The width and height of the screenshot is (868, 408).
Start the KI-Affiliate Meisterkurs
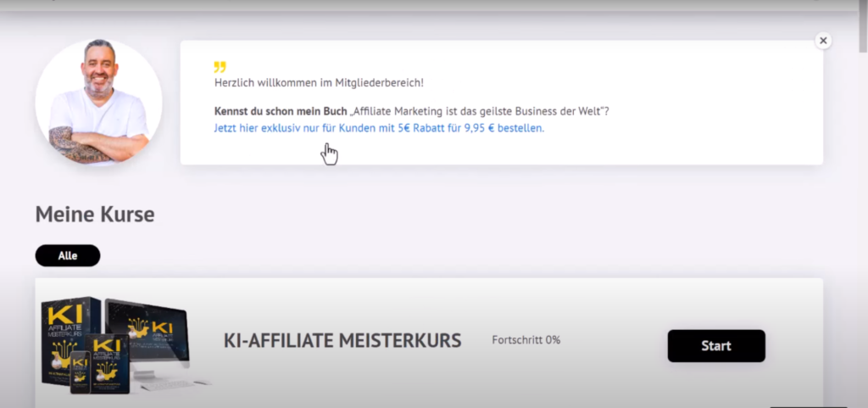coord(716,346)
